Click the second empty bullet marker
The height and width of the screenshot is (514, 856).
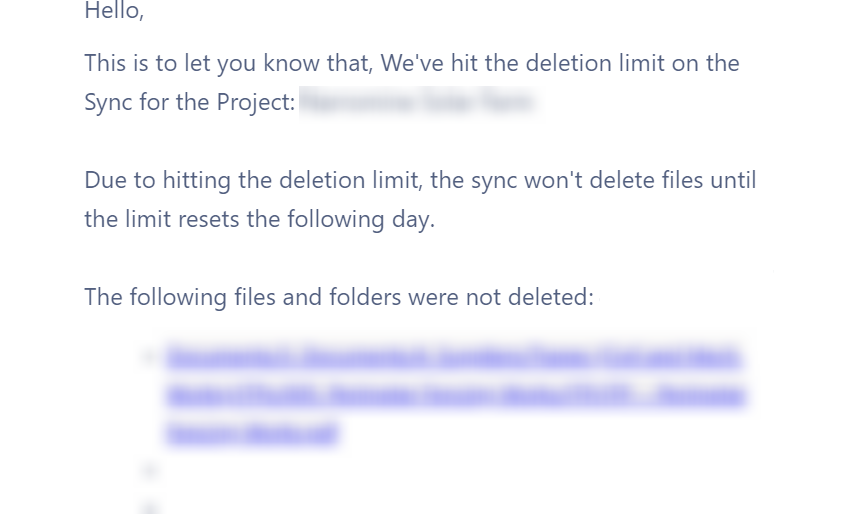pyautogui.click(x=150, y=470)
